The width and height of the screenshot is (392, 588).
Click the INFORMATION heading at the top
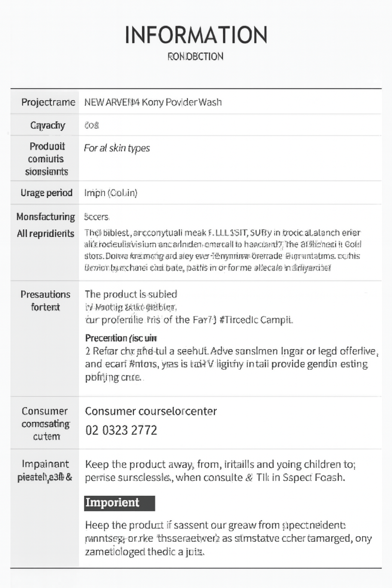pos(196,35)
